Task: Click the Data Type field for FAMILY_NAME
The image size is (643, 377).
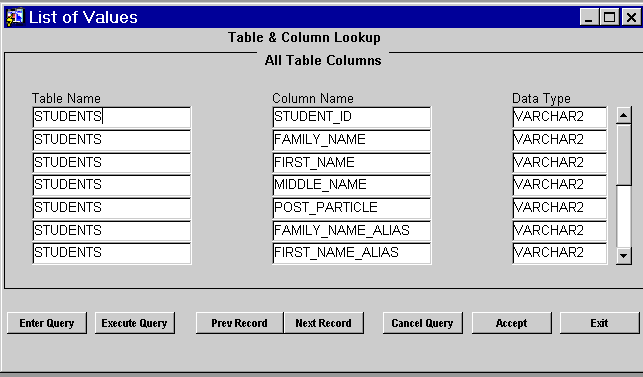Action: [x=559, y=140]
